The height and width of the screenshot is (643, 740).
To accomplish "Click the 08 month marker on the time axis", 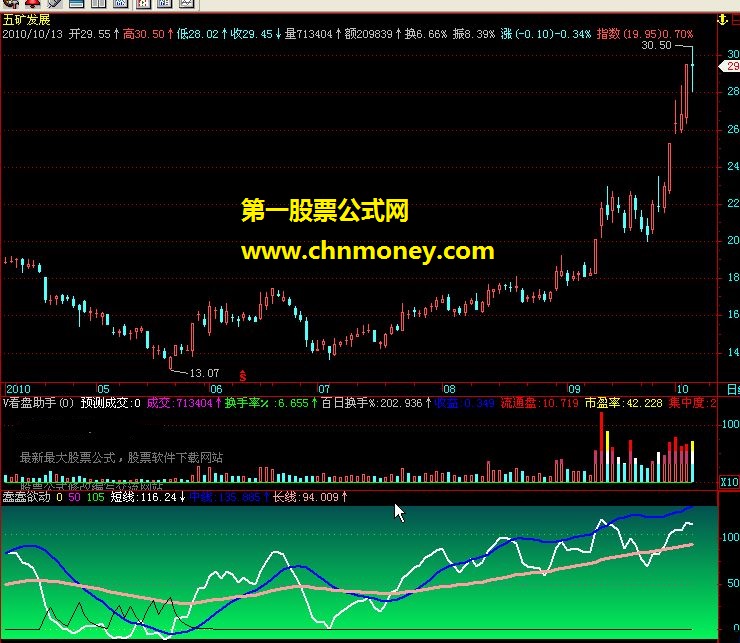I will coord(449,389).
